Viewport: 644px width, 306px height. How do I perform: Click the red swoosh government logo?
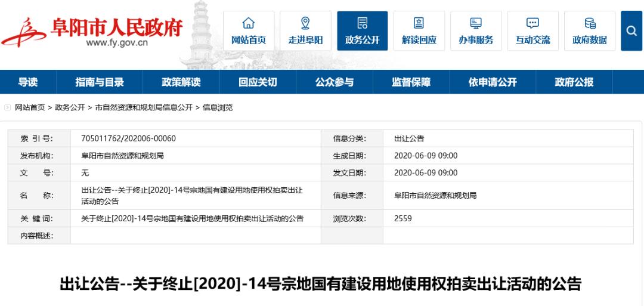coord(23,32)
